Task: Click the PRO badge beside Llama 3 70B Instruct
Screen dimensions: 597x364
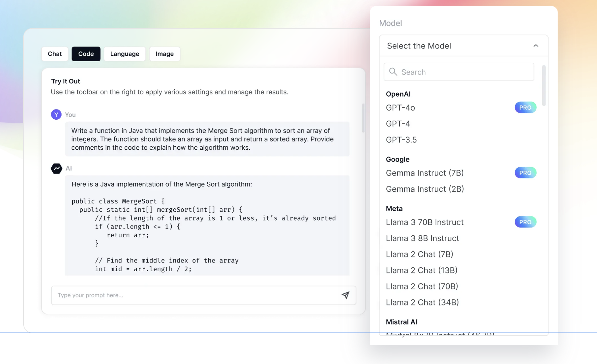Action: [x=525, y=222]
